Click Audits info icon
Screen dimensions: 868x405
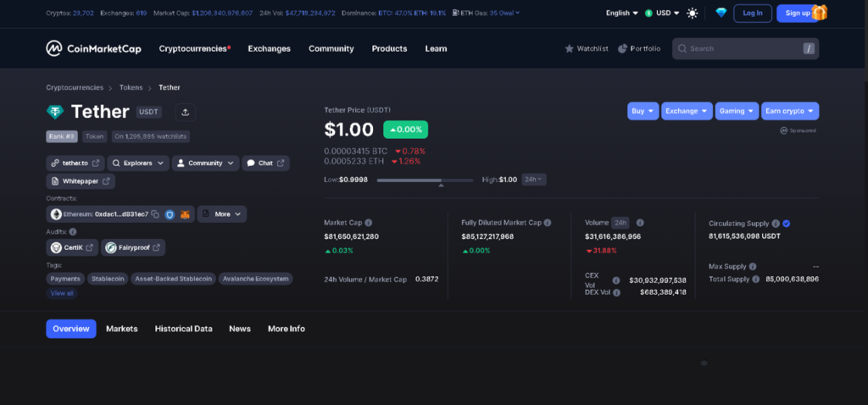point(73,232)
